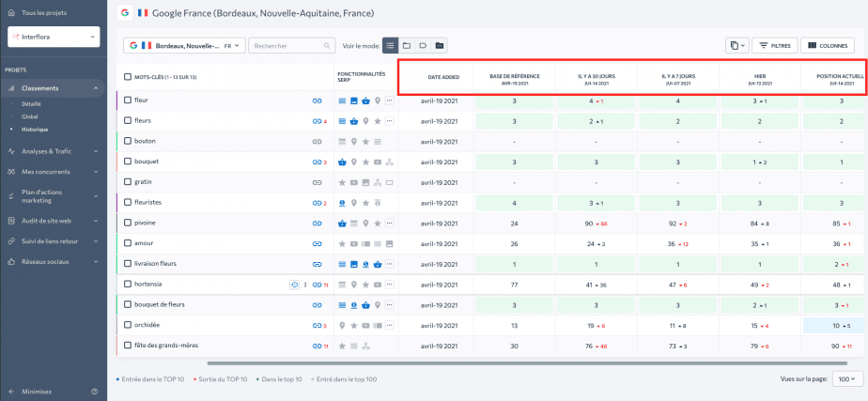Open Suivi de liens retour menu
The height and width of the screenshot is (401, 868).
[x=52, y=241]
